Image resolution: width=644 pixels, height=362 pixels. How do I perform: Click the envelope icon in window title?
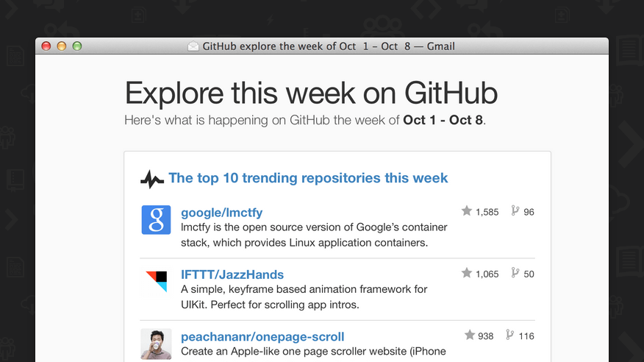[193, 46]
